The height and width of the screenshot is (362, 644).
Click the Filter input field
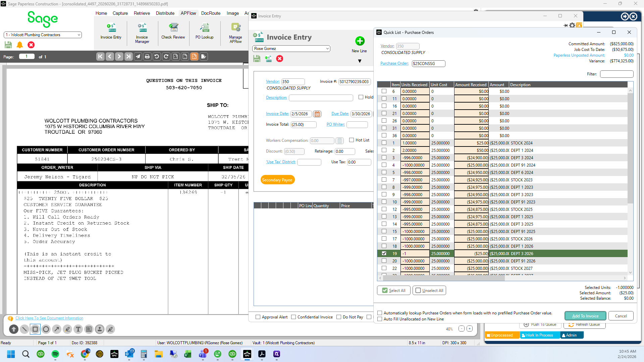(616, 74)
